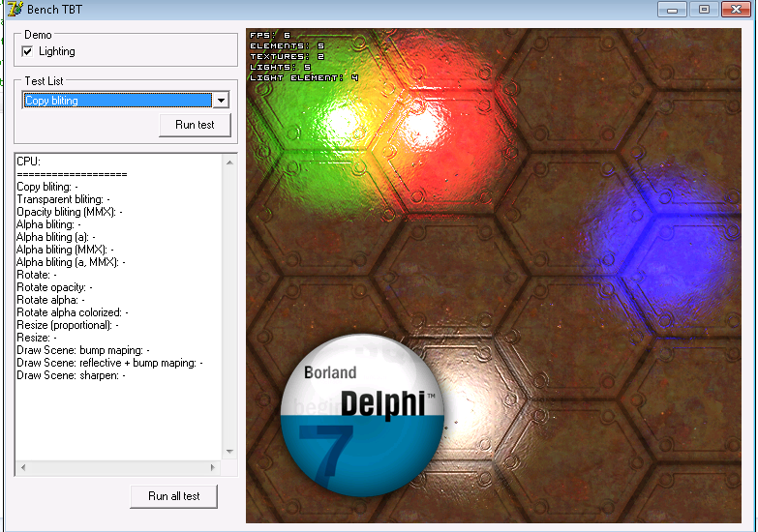Click the results list scroll up arrow
The height and width of the screenshot is (532, 758).
[x=229, y=163]
